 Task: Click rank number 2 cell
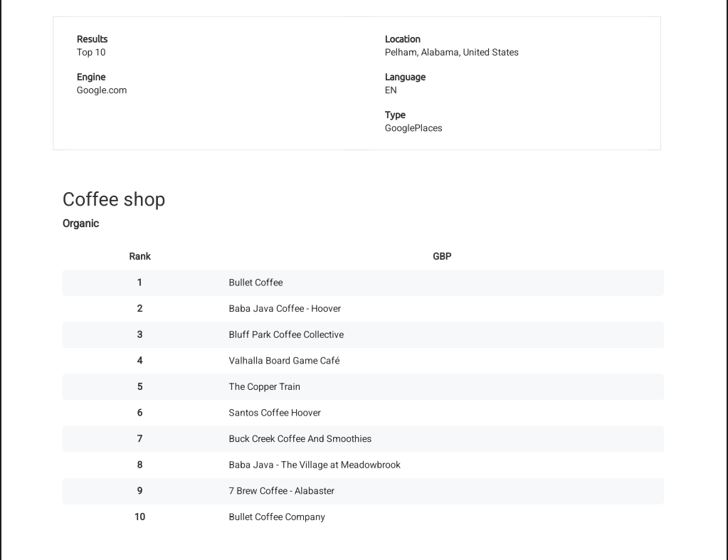pos(139,308)
